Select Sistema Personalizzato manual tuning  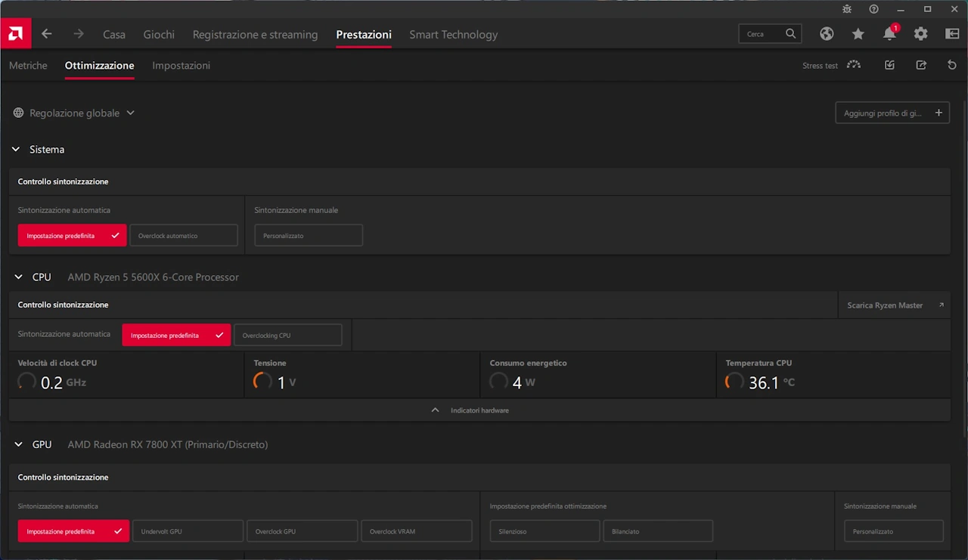click(309, 236)
